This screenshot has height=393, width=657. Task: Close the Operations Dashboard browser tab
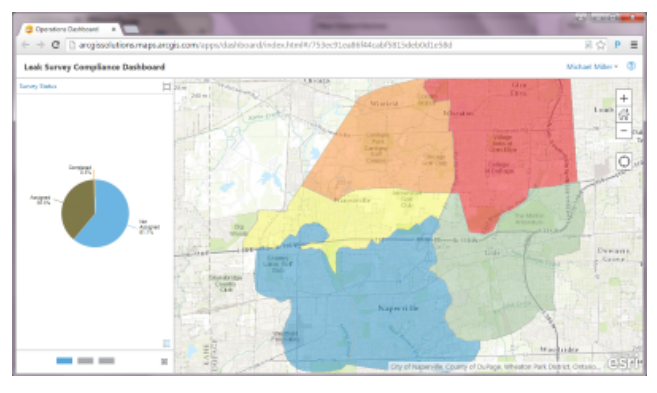pyautogui.click(x=114, y=29)
